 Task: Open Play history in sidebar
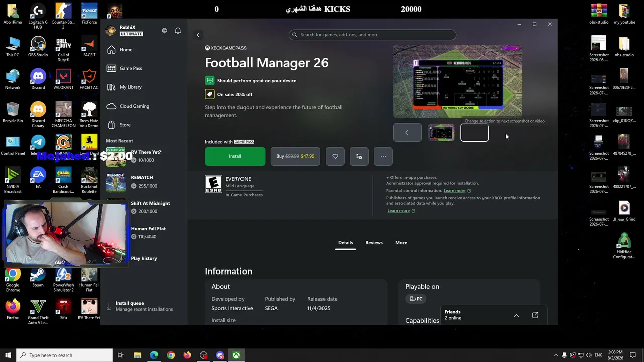(x=144, y=258)
